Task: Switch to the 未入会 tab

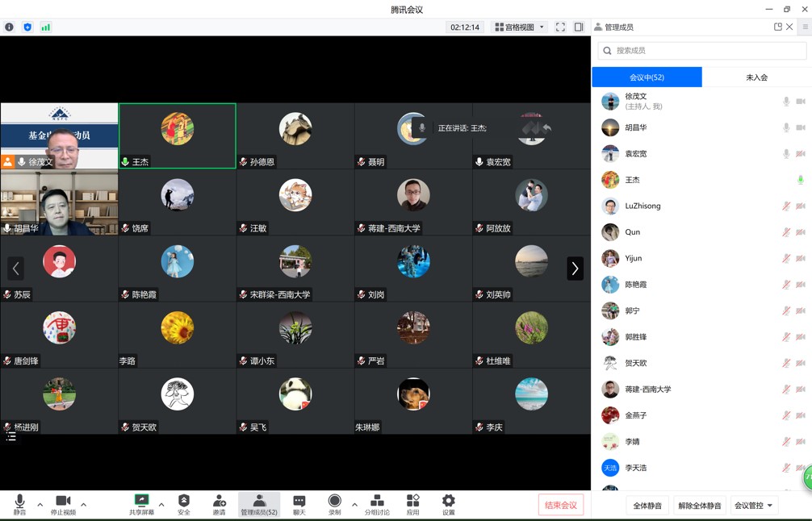Action: (756, 77)
